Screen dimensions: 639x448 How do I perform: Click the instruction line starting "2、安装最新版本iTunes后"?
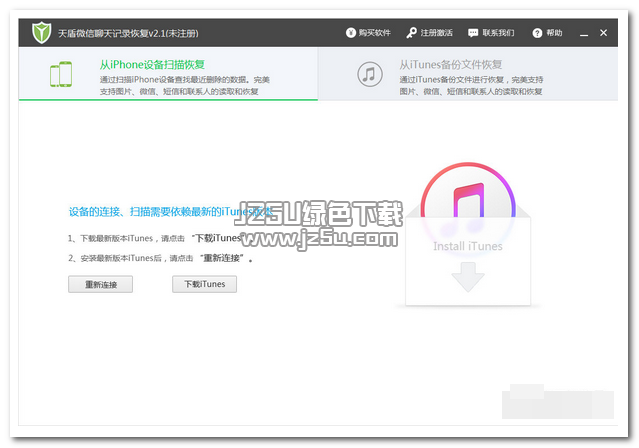point(160,258)
